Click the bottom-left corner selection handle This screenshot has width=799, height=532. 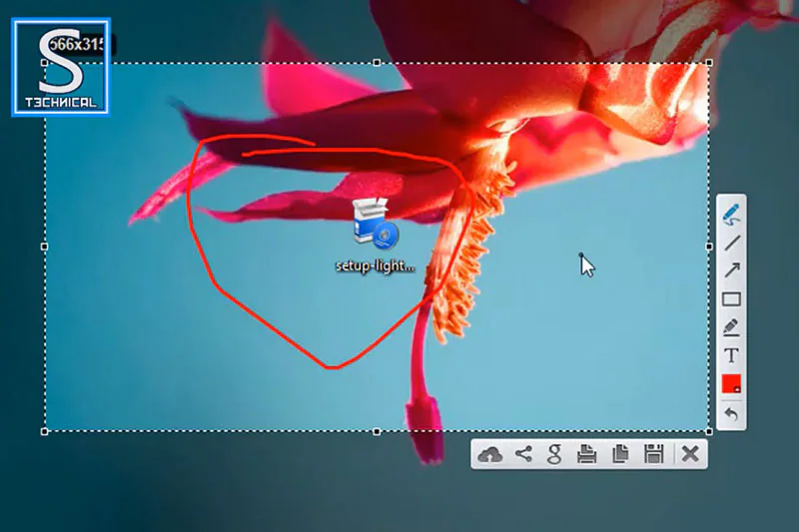coord(44,432)
